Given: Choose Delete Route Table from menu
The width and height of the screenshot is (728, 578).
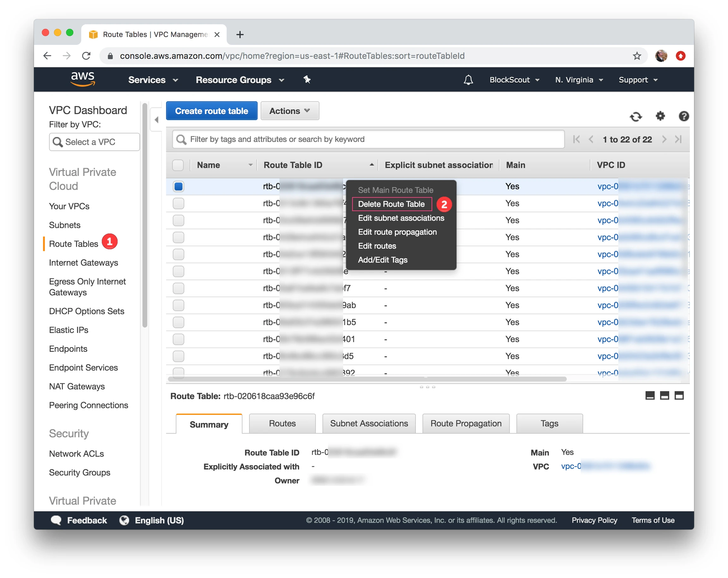Looking at the screenshot, I should (x=391, y=204).
